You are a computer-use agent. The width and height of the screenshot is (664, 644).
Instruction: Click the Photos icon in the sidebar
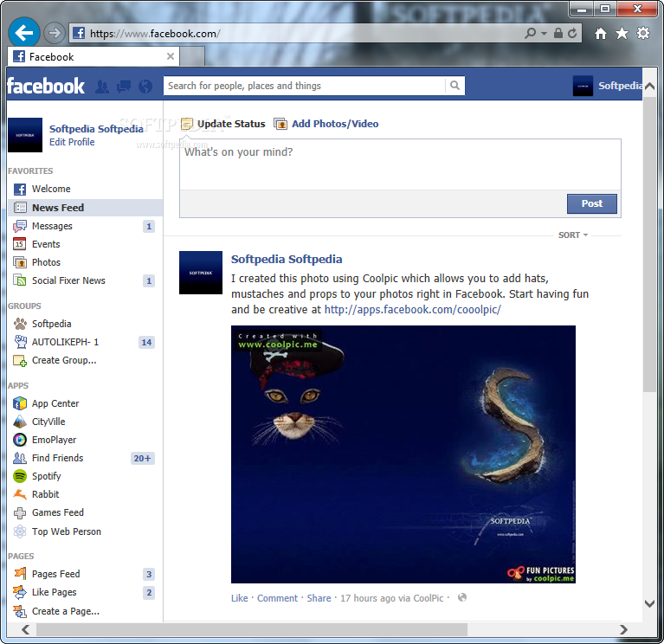(20, 262)
